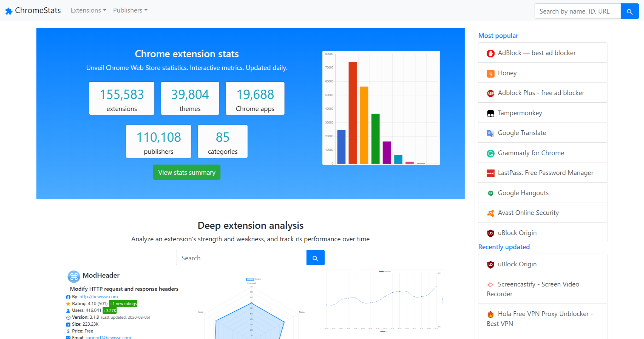Click the purple bar in the chart
Image resolution: width=644 pixels, height=339 pixels.
[387, 153]
